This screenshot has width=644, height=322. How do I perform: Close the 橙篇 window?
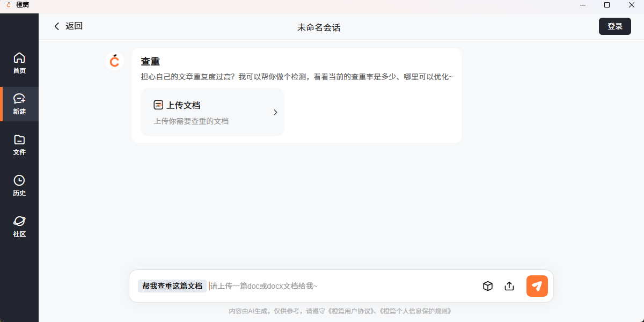tap(631, 5)
